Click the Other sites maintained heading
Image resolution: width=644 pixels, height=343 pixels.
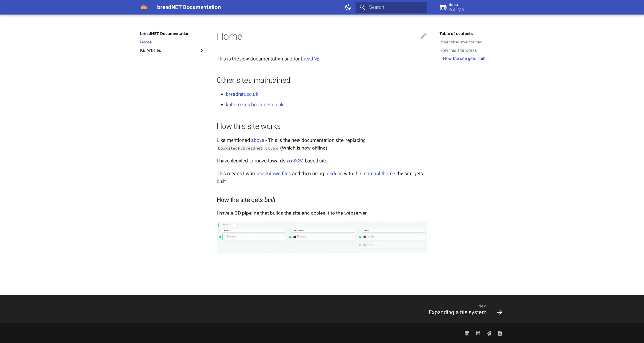tap(253, 80)
